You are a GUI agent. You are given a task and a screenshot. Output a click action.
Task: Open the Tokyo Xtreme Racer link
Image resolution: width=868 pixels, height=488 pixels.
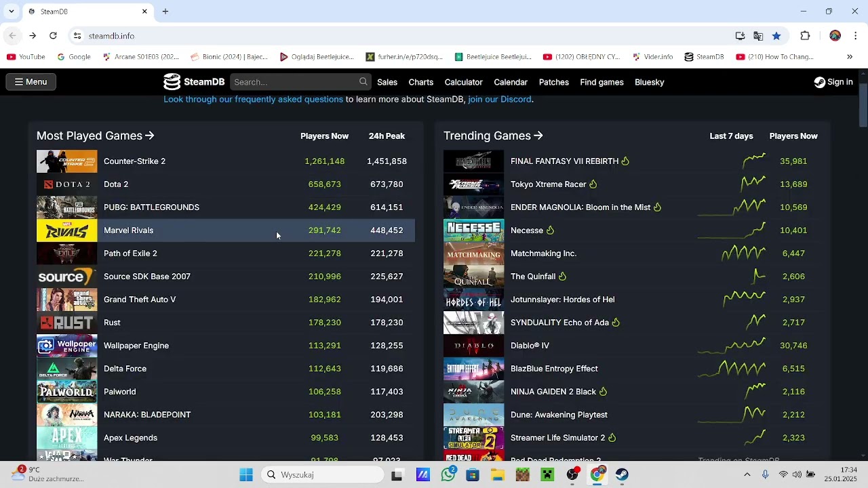coord(548,184)
